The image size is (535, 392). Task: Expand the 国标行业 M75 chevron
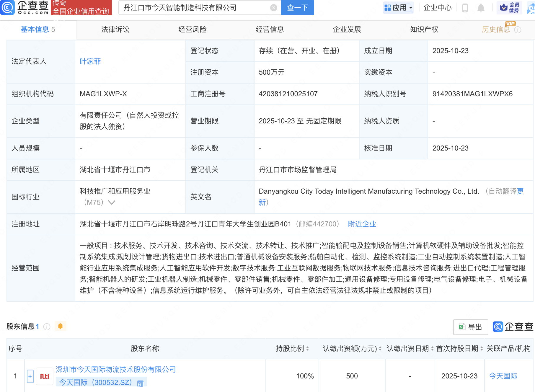click(x=112, y=202)
